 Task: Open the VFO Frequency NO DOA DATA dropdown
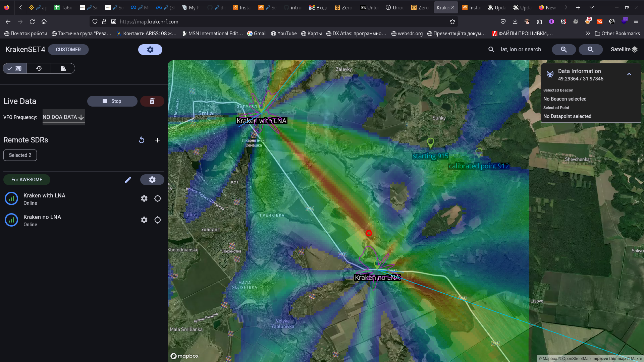64,117
